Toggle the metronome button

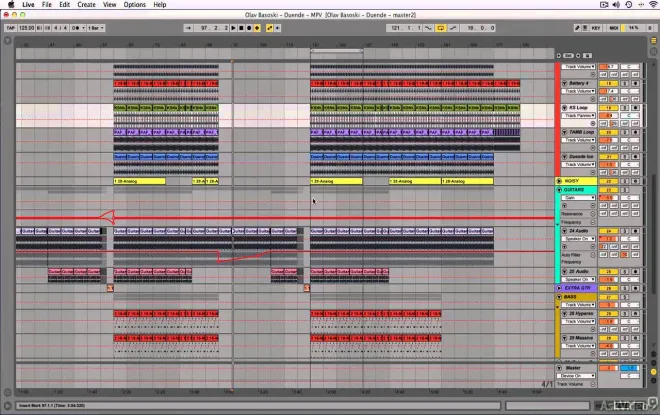point(78,28)
